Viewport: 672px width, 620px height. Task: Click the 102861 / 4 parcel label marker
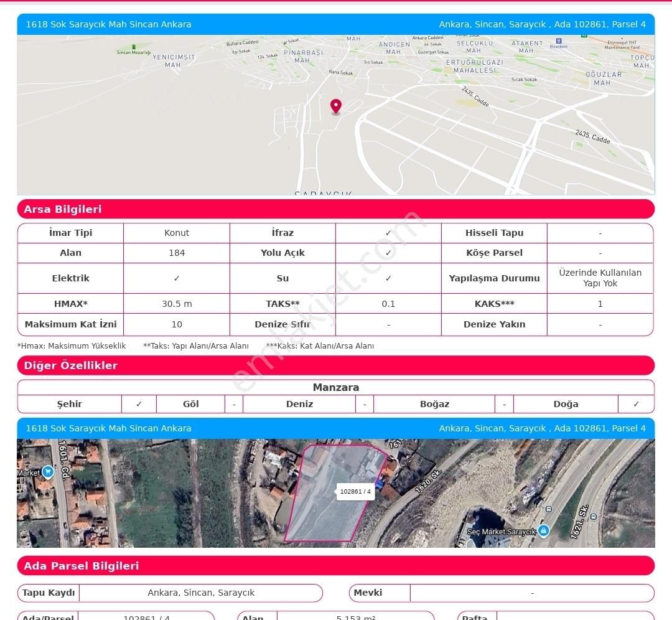355,491
